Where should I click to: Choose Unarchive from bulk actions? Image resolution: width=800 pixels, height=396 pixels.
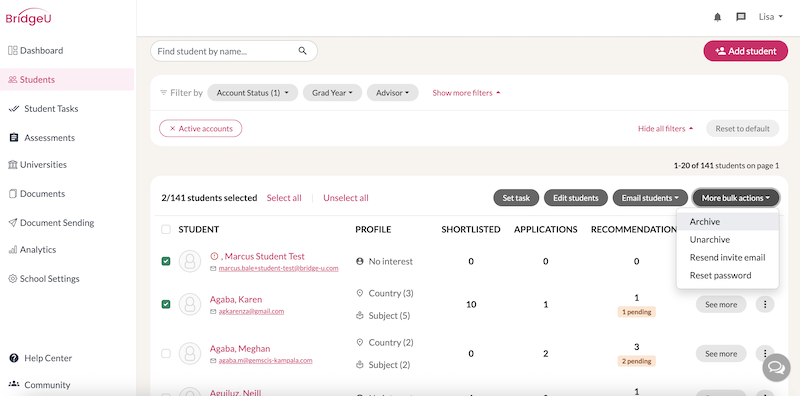point(728,240)
